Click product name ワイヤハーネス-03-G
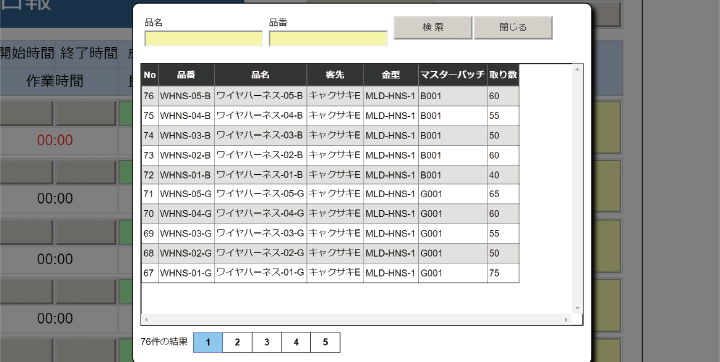Image resolution: width=720 pixels, height=362 pixels. click(x=260, y=233)
